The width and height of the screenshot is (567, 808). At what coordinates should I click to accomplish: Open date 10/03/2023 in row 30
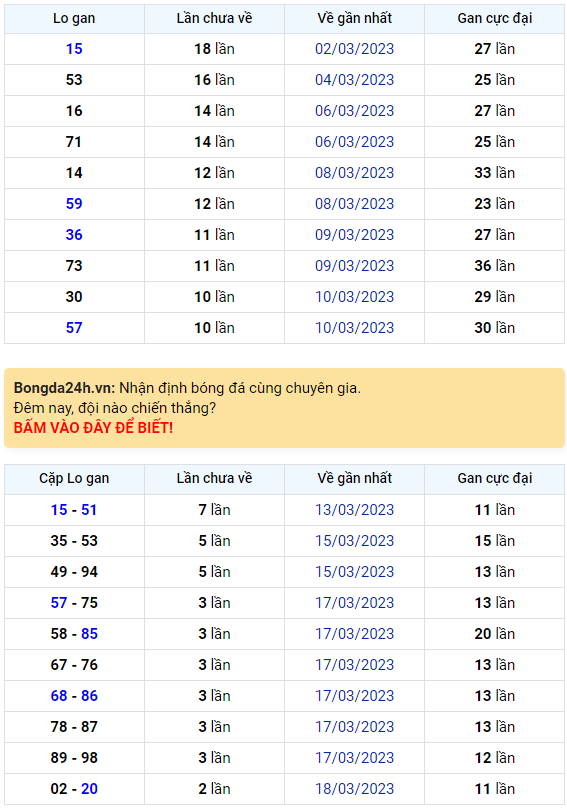(x=355, y=297)
